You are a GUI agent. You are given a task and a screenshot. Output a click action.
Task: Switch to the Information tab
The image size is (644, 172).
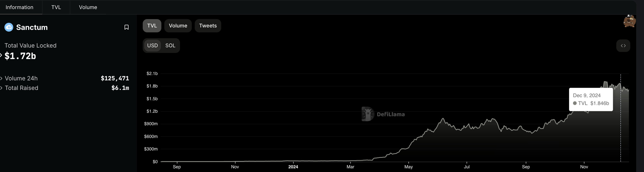click(20, 7)
